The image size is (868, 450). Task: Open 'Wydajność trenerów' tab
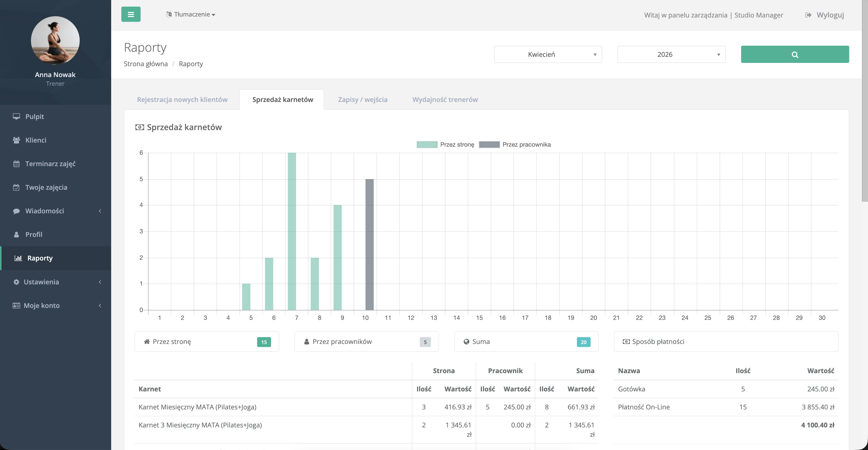(445, 100)
